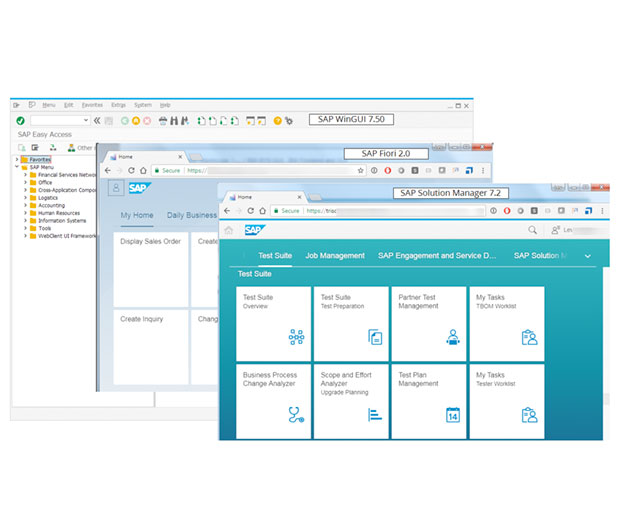
Task: Collapse the SAP Menu node in the tree
Action: [17, 167]
